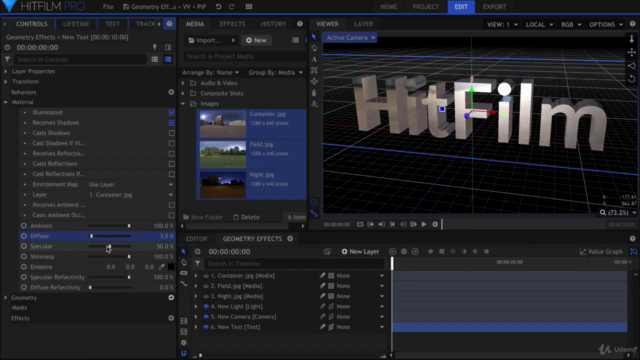This screenshot has width=640, height=360.
Task: Enable keyframing for Diffuse property
Action: 24,236
